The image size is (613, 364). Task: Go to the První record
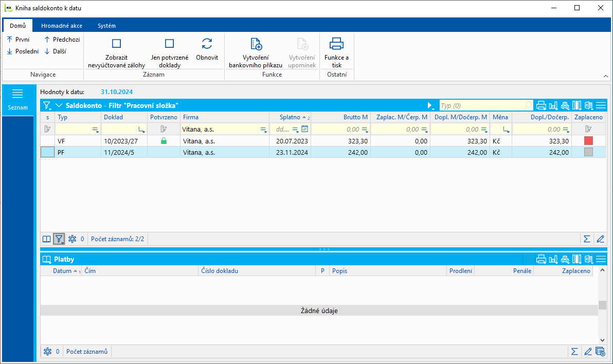point(18,39)
